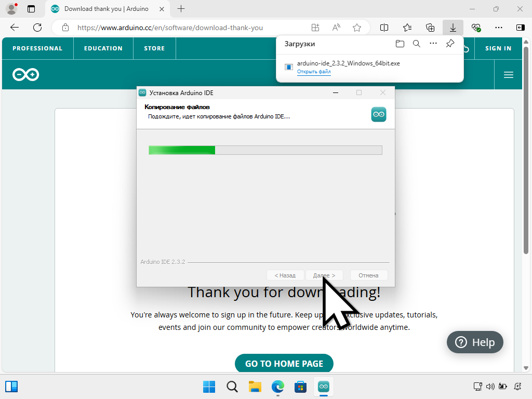Open more options in downloads panel
Viewport: 532px width, 399px height.
coord(433,44)
